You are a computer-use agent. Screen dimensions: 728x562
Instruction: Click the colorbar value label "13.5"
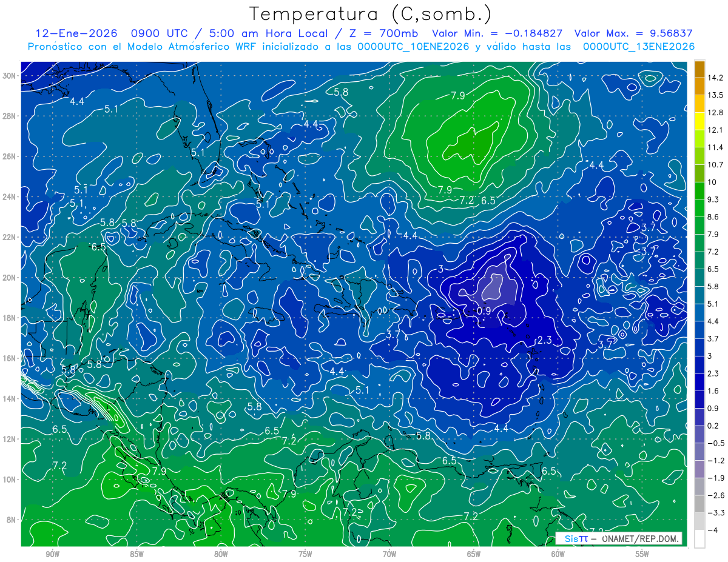pos(716,95)
